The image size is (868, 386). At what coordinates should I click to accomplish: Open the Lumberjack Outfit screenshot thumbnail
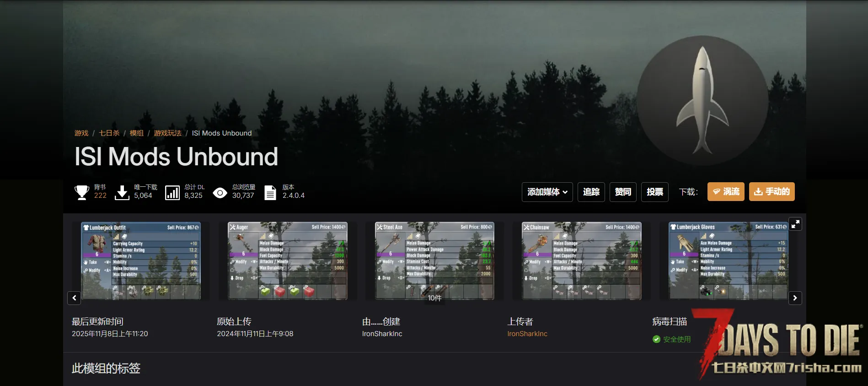click(141, 261)
